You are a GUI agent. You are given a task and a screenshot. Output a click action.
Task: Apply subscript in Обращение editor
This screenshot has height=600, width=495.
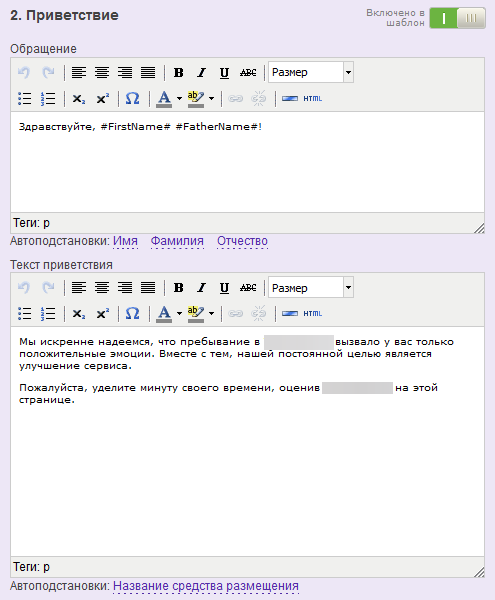79,99
